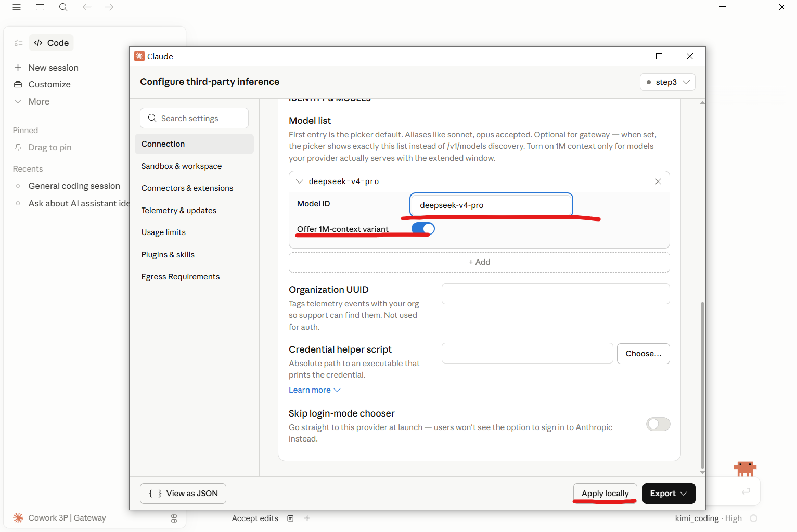The height and width of the screenshot is (532, 797).
Task: Toggle Skip login-mode chooser switch
Action: pyautogui.click(x=658, y=424)
